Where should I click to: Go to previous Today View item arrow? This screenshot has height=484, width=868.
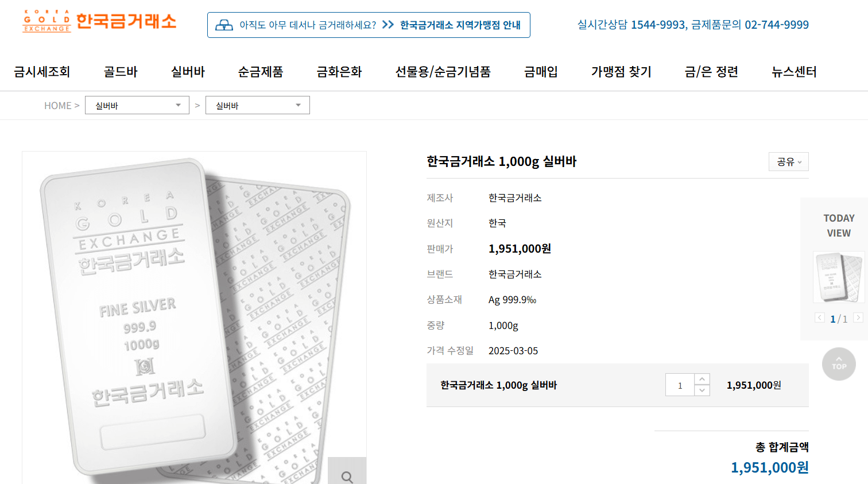(x=820, y=317)
